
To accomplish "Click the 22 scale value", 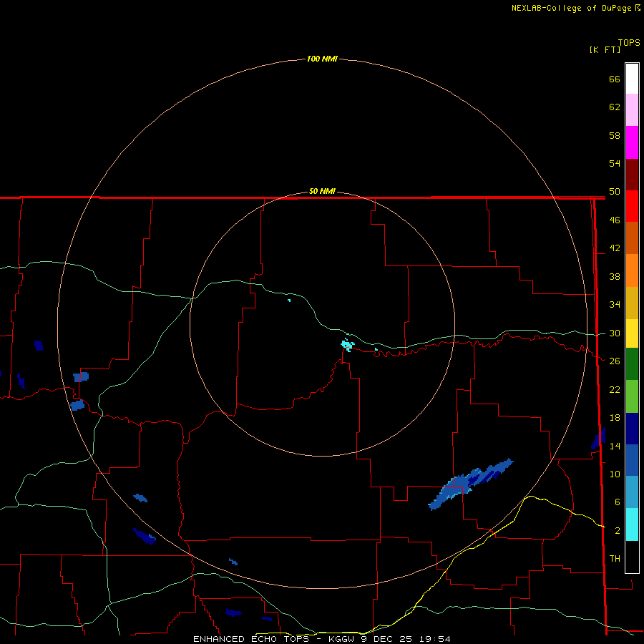I will coord(615,389).
